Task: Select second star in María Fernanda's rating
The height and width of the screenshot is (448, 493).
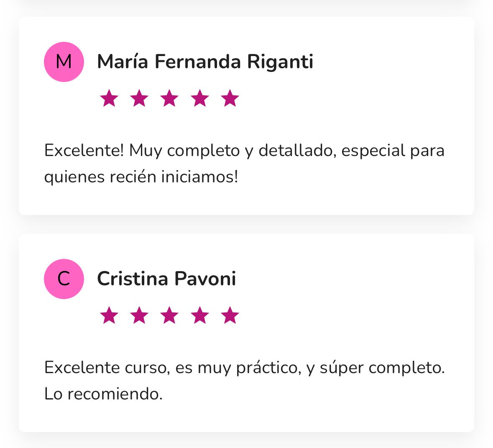Action: tap(139, 99)
